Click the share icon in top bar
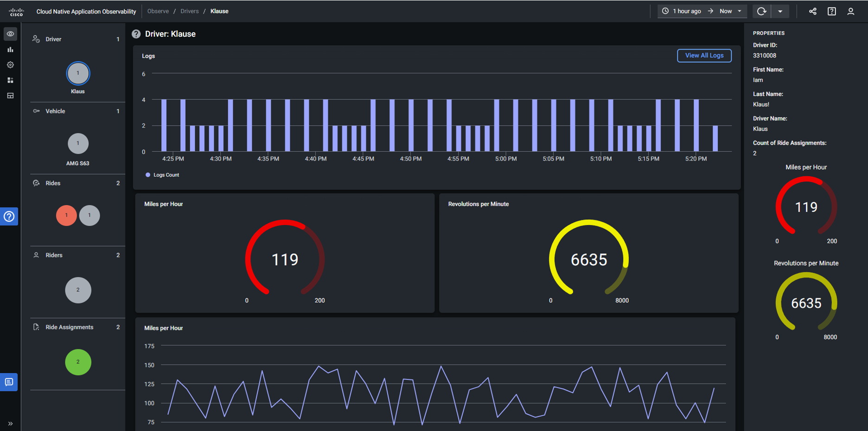 [x=812, y=11]
